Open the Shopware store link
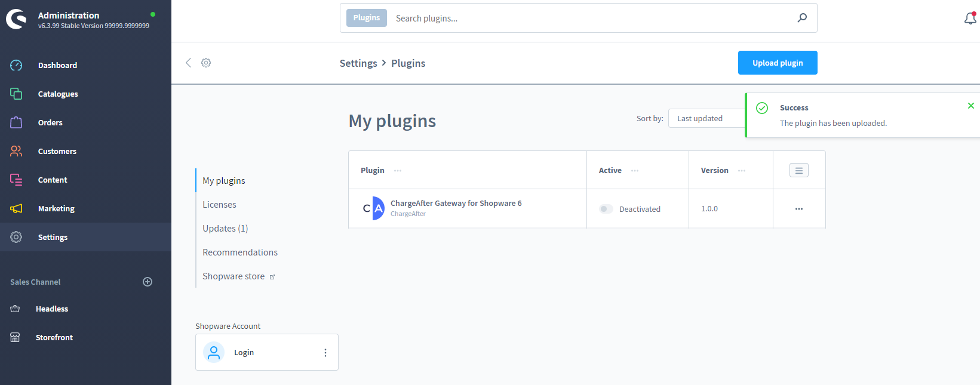The height and width of the screenshot is (385, 980). pos(239,276)
